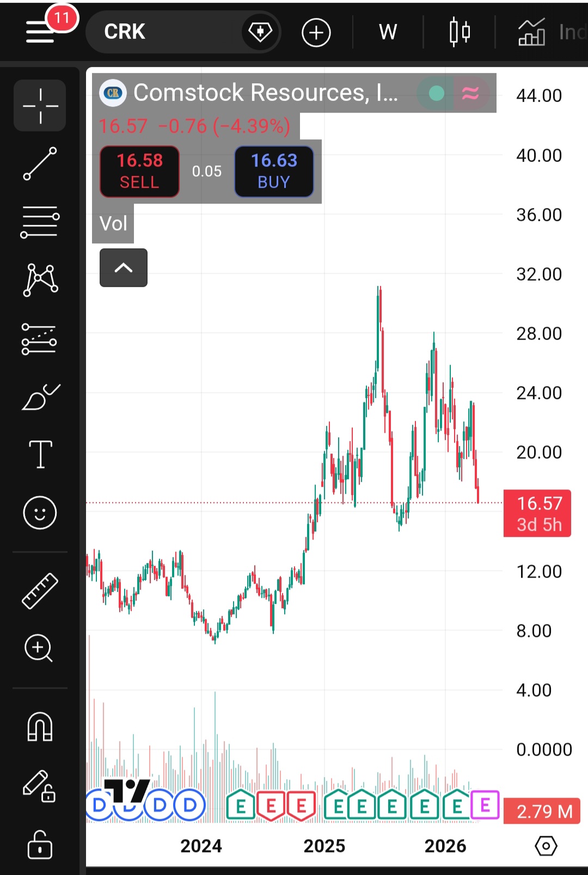Click the 40.00 price scale label
The width and height of the screenshot is (588, 875).
[x=539, y=156]
